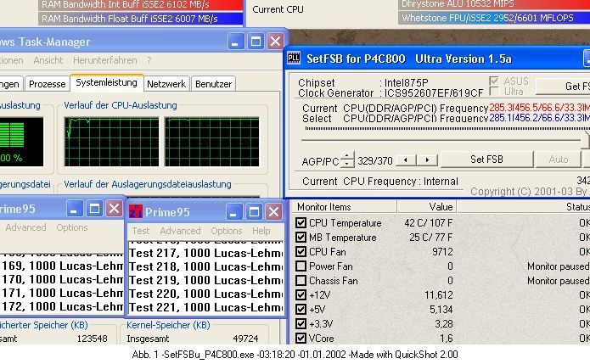The width and height of the screenshot is (590, 364).
Task: Click left arrow next to 329/370
Action: tap(406, 160)
